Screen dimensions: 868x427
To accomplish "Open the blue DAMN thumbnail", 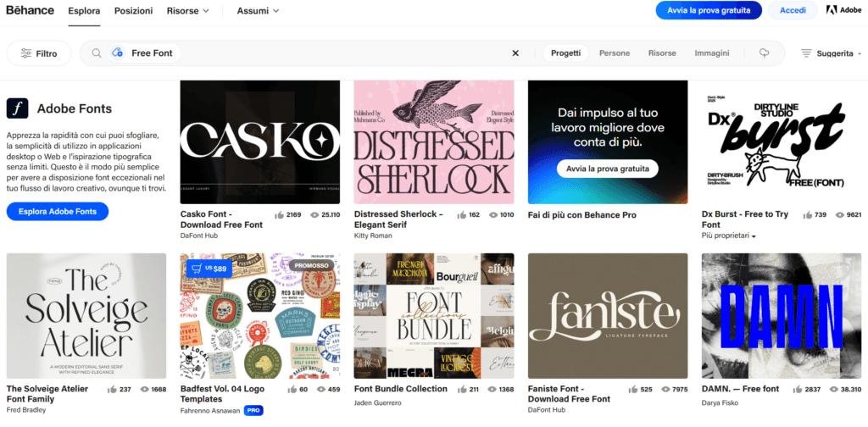I will pos(781,316).
